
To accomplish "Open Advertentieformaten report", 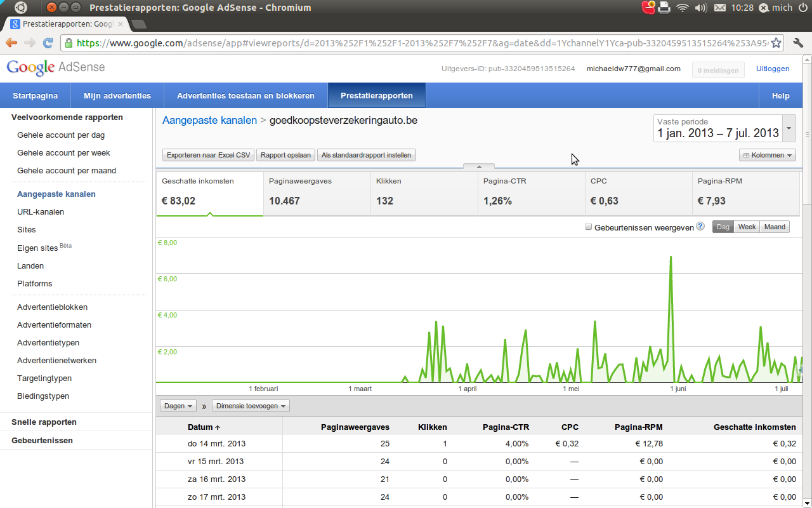I will [54, 325].
